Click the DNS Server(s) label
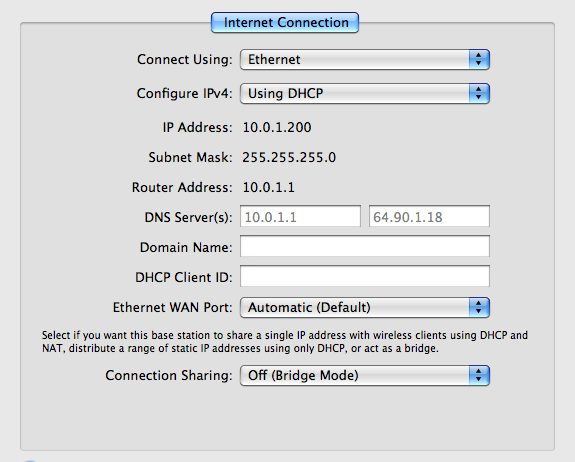Image resolution: width=575 pixels, height=462 pixels. coord(188,217)
